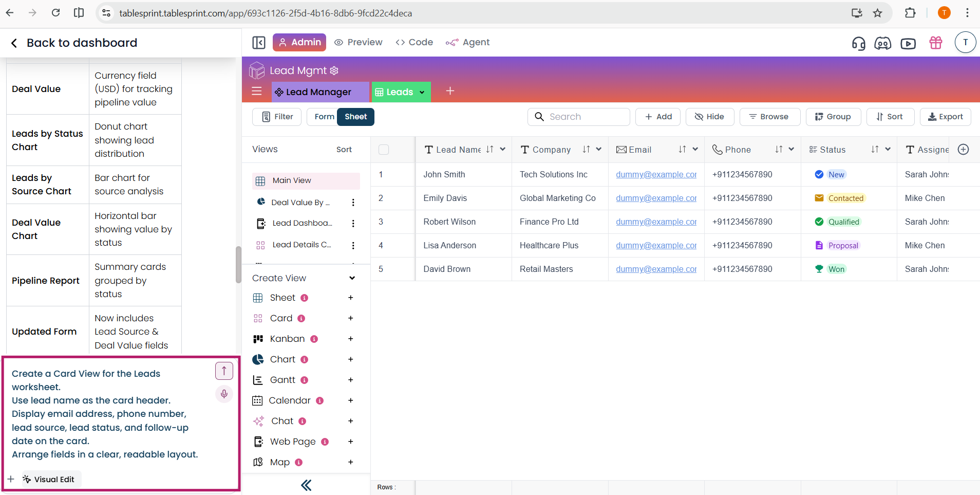This screenshot has width=980, height=495.
Task: Switch to Form view toggle
Action: point(324,117)
